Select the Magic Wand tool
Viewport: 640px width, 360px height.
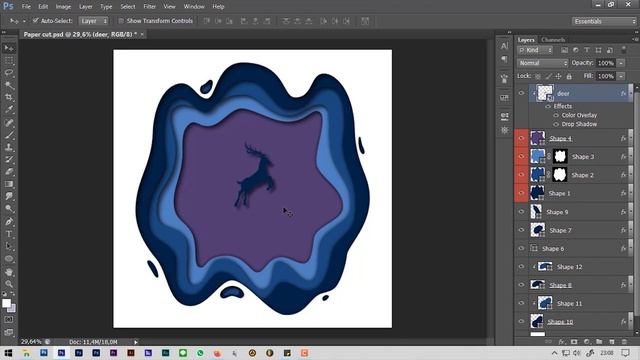[9, 85]
